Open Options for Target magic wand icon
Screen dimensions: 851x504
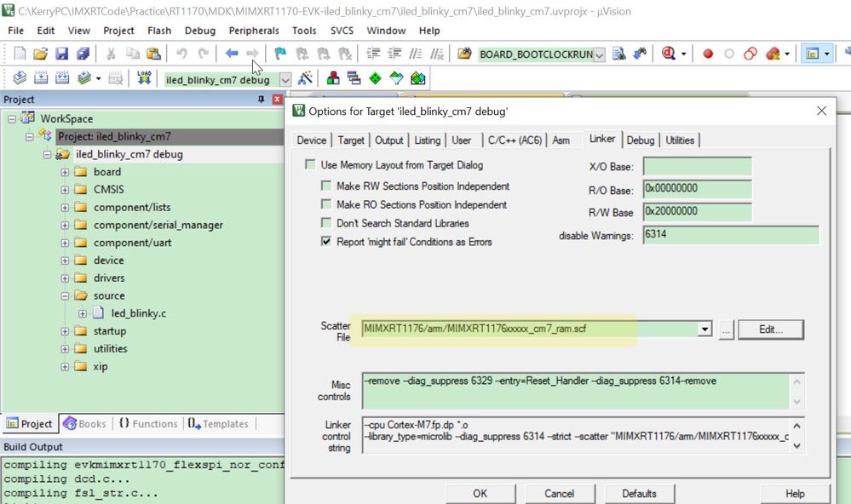click(x=306, y=78)
